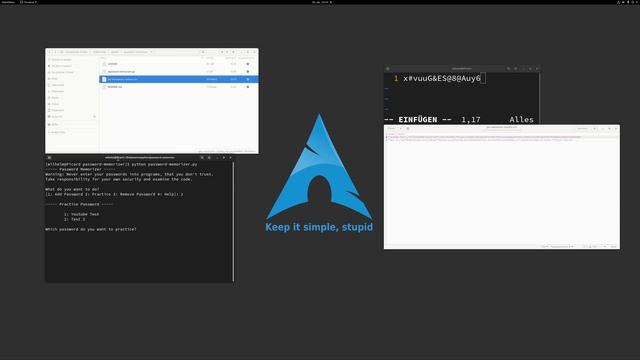
Task: Click the '2: Test 2' line in terminal
Action: pos(74,219)
